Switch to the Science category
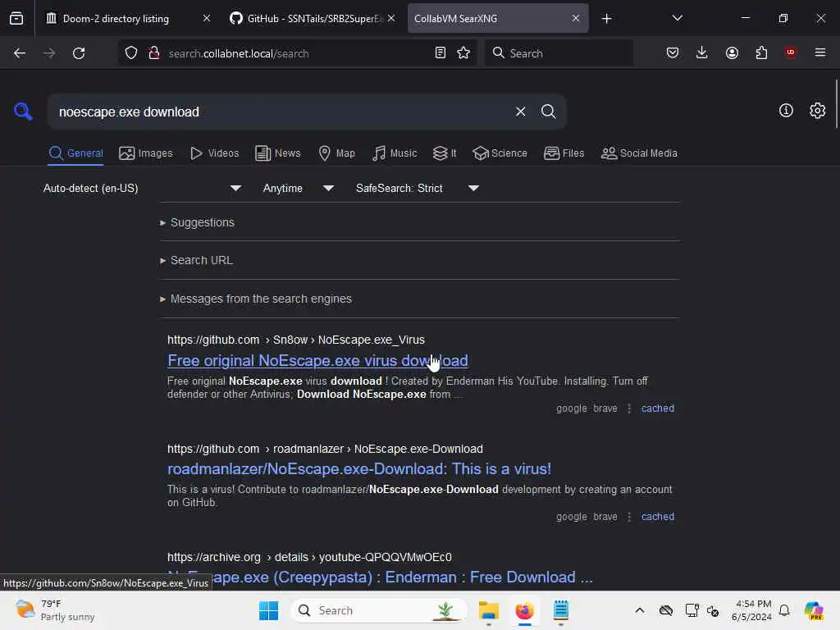 point(500,153)
